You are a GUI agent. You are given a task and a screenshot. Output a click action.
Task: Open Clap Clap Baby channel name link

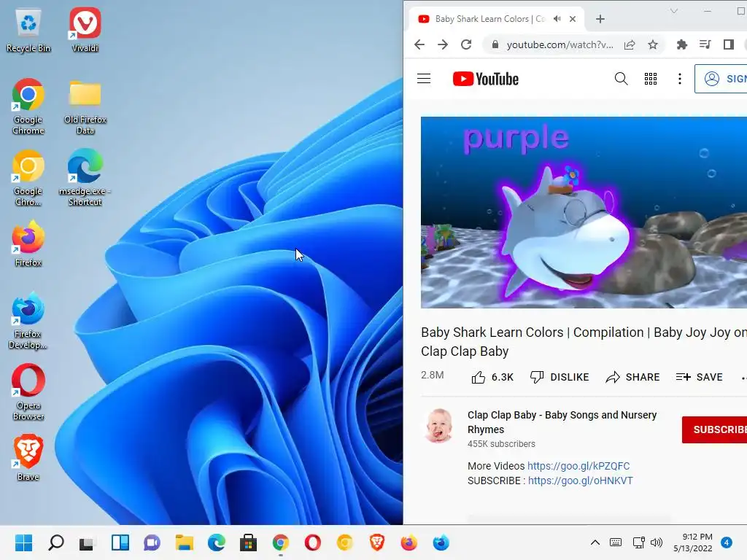pos(562,422)
